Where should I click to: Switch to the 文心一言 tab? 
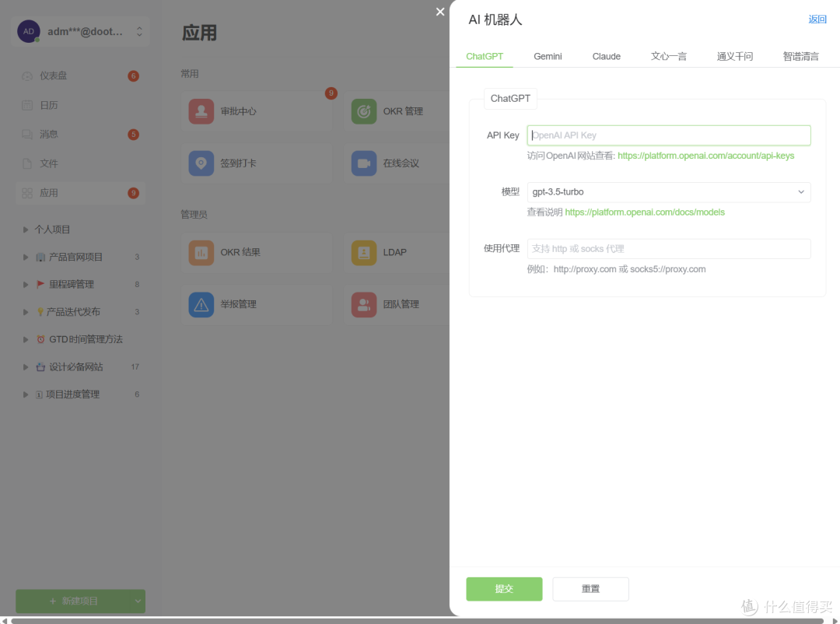pyautogui.click(x=669, y=56)
